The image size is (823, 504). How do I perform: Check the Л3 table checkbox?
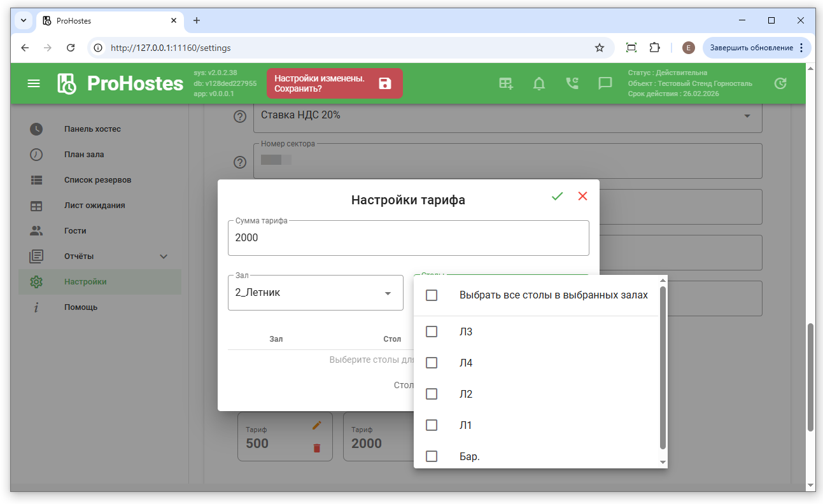[432, 332]
